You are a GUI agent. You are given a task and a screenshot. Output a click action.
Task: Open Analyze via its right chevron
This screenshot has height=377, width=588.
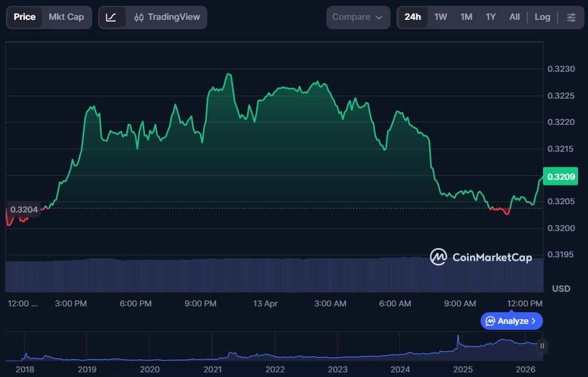(x=534, y=321)
